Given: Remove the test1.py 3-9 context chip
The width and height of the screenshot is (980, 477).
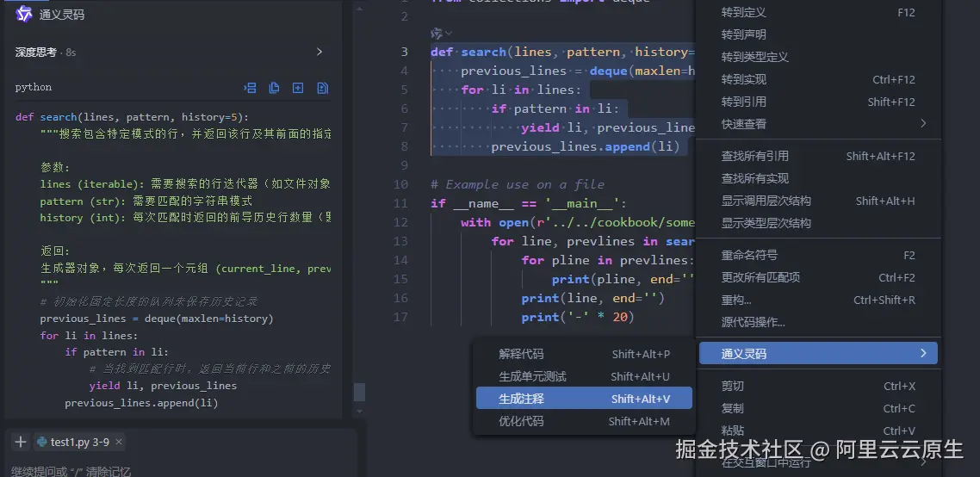Looking at the screenshot, I should pos(119,442).
